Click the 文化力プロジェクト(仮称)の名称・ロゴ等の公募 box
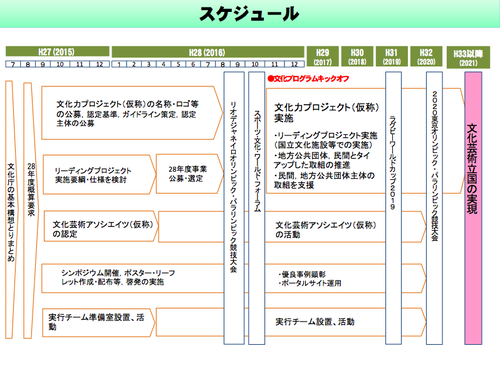 pyautogui.click(x=132, y=113)
